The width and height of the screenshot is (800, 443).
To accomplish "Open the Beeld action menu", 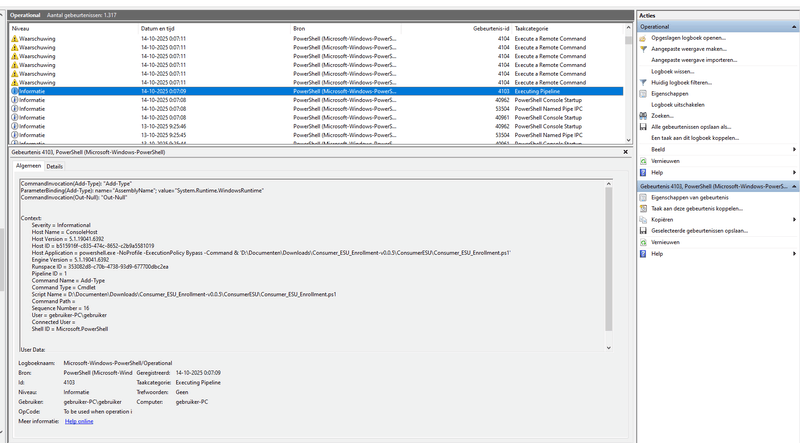I will (658, 150).
